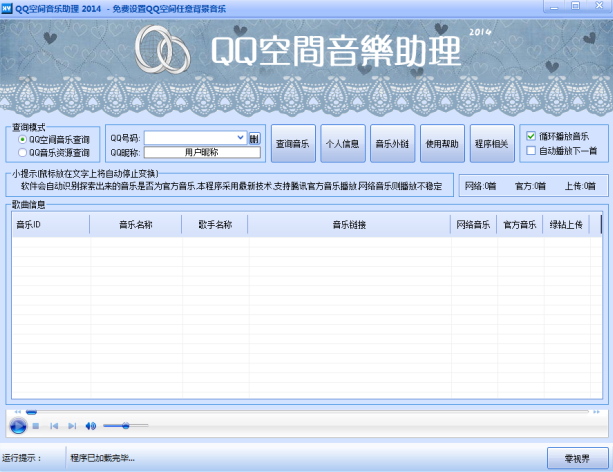Click the delete icon beside the QQ号码 field
The image size is (613, 472).
pos(255,138)
